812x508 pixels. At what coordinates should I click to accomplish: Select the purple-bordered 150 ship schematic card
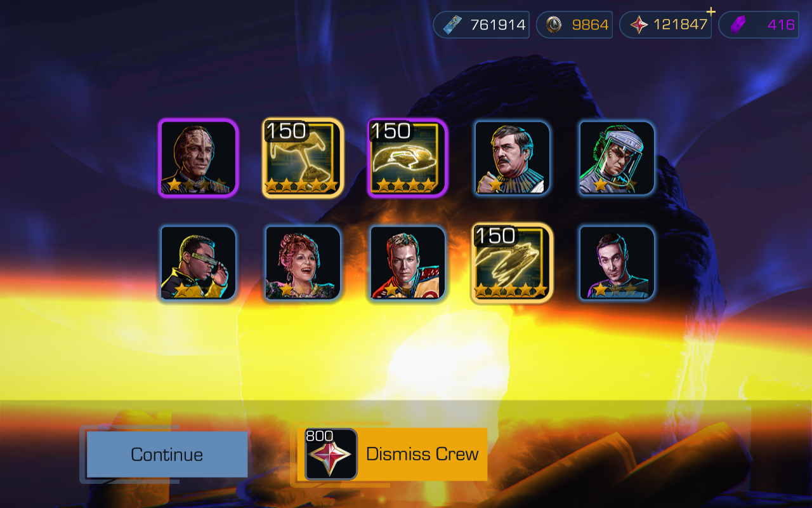pyautogui.click(x=408, y=158)
